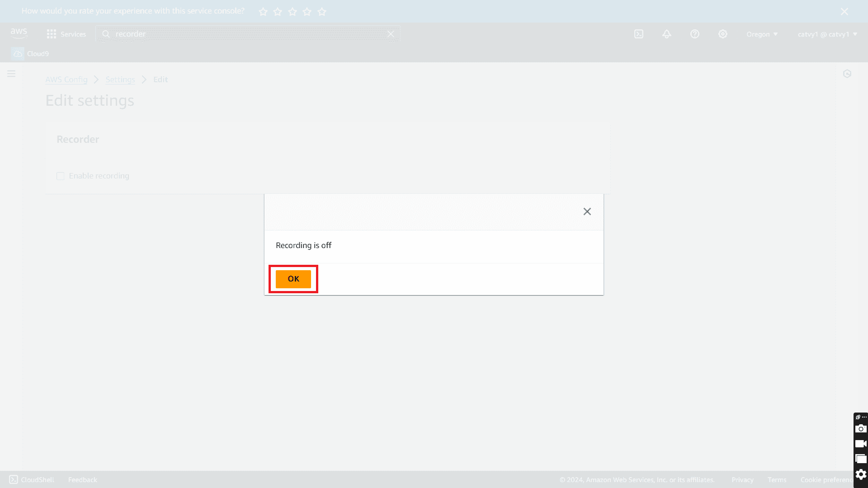This screenshot has width=868, height=488.
Task: Open the Services grid menu
Action: click(x=66, y=34)
